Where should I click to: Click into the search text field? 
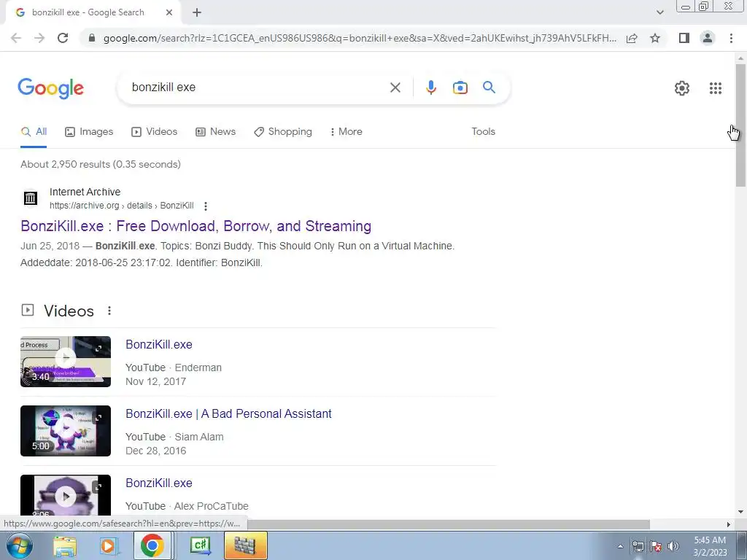pos(258,87)
